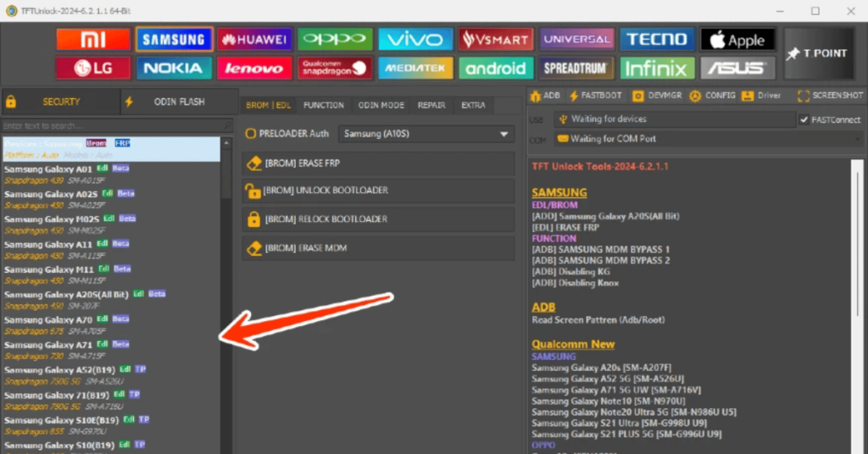Select the Vivo brand logo

(415, 39)
